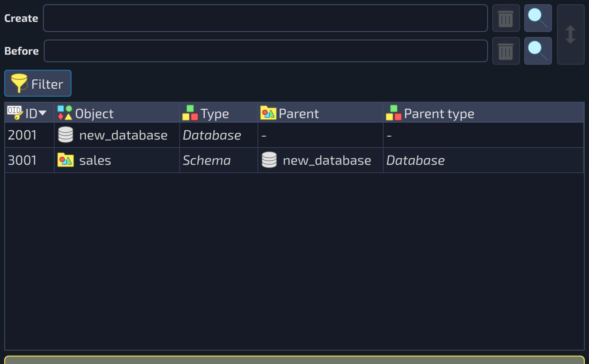The image size is (589, 364).
Task: Click the trash icon beside Create field
Action: pyautogui.click(x=506, y=18)
